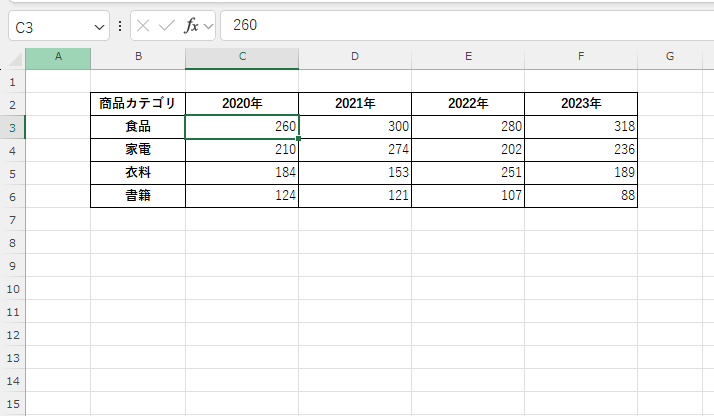Select the cell containing 318
This screenshot has width=714, height=416.
(x=581, y=127)
